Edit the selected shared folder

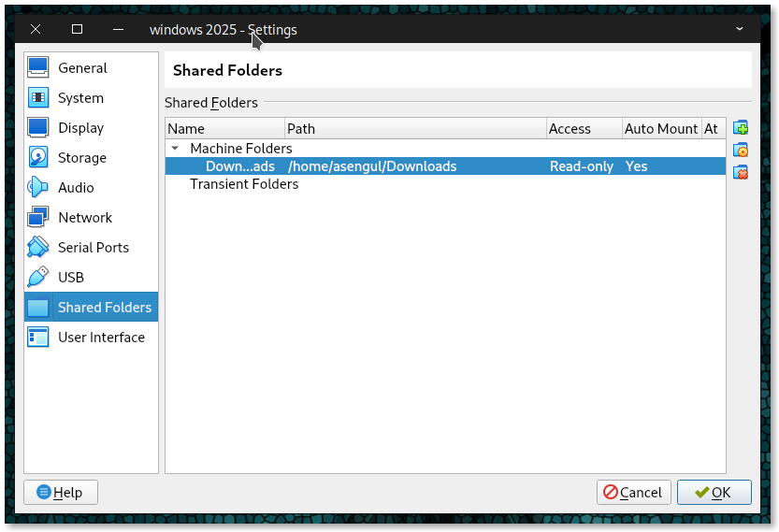(741, 150)
